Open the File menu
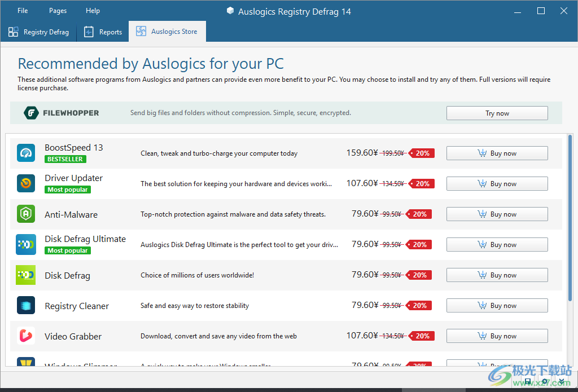578x392 pixels. (x=23, y=11)
